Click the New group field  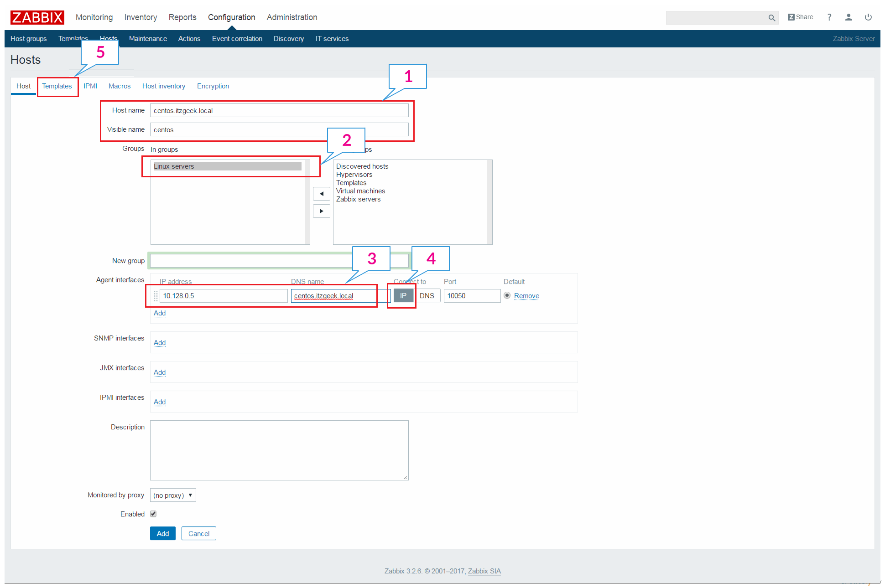click(x=279, y=261)
